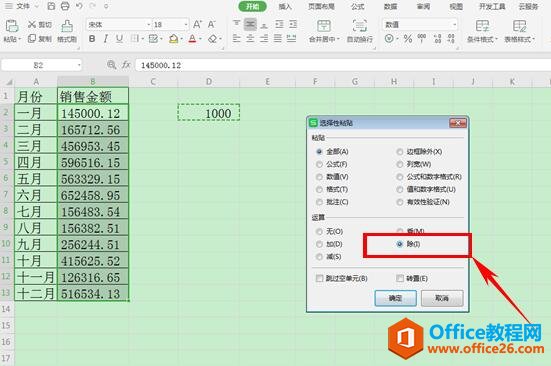This screenshot has width=551, height=366.
Task: Select the 全部(A) paste radio button
Action: [319, 152]
